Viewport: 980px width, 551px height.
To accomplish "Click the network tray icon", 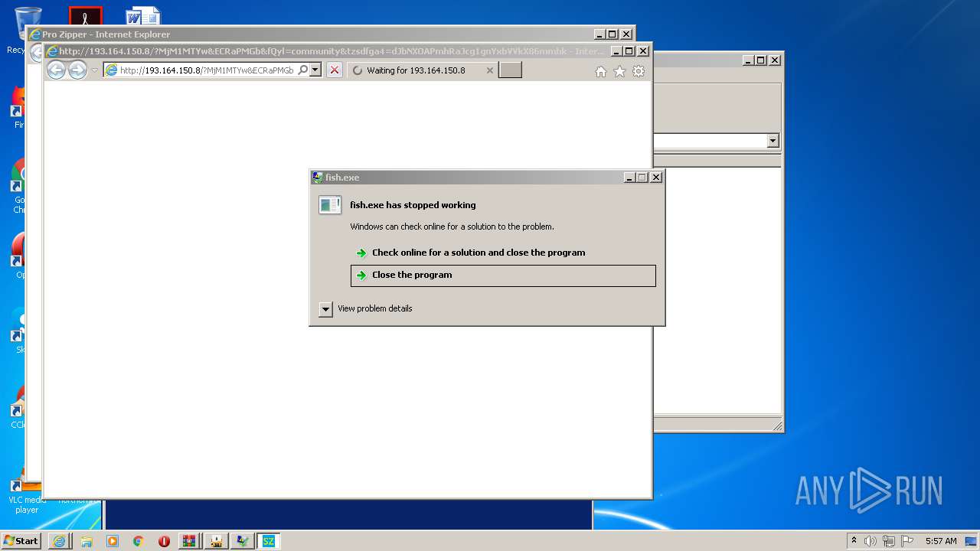I will click(x=889, y=541).
